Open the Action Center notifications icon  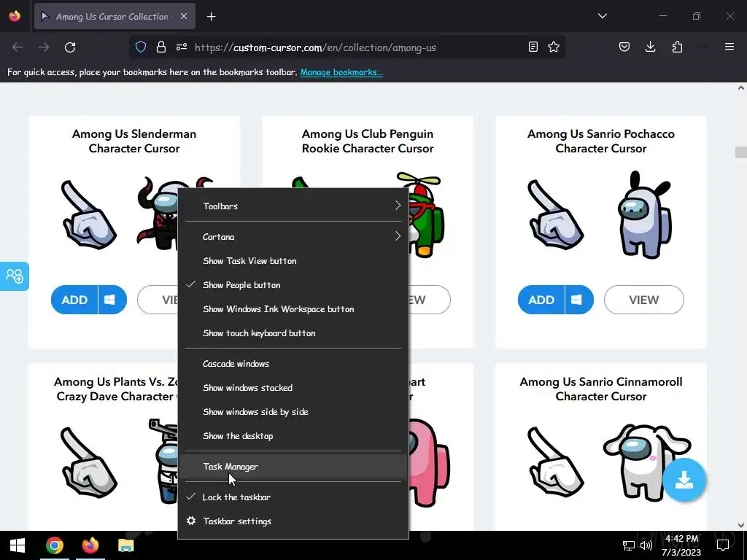(x=723, y=545)
